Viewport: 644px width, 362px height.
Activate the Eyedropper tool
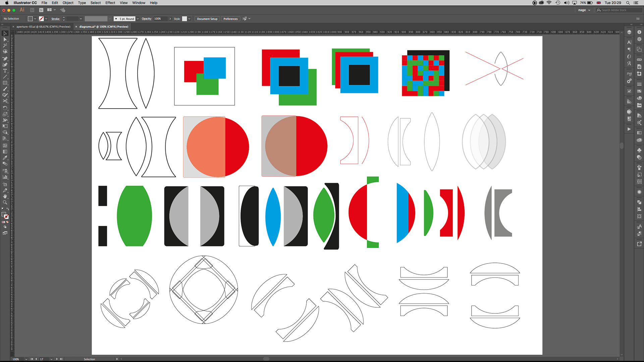click(5, 158)
